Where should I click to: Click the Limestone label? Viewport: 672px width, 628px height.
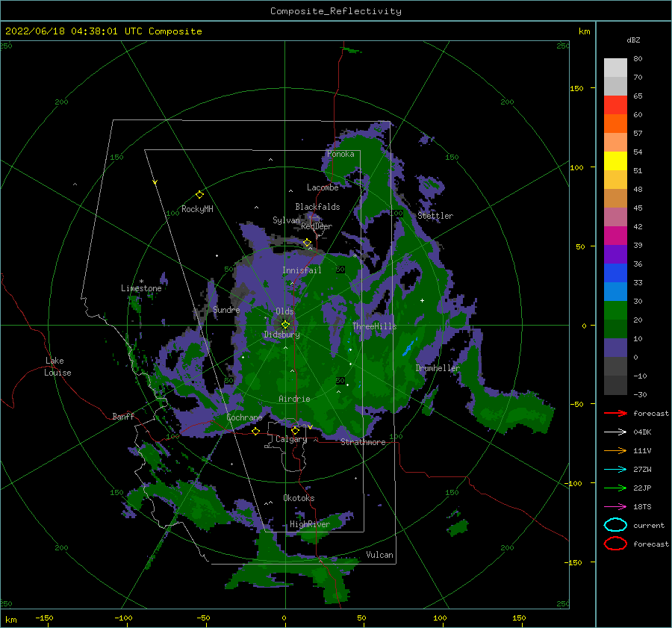click(x=141, y=288)
